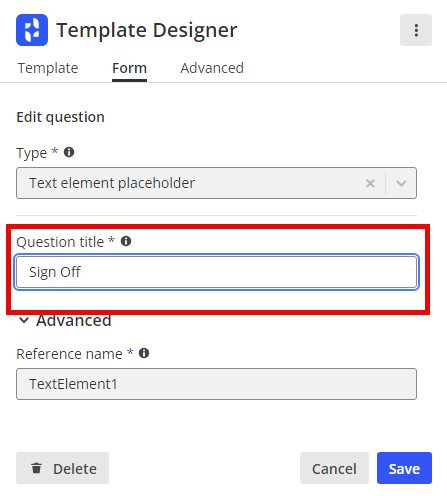Image resolution: width=447 pixels, height=496 pixels.
Task: Click the info icon next to Type
Action: click(x=69, y=152)
